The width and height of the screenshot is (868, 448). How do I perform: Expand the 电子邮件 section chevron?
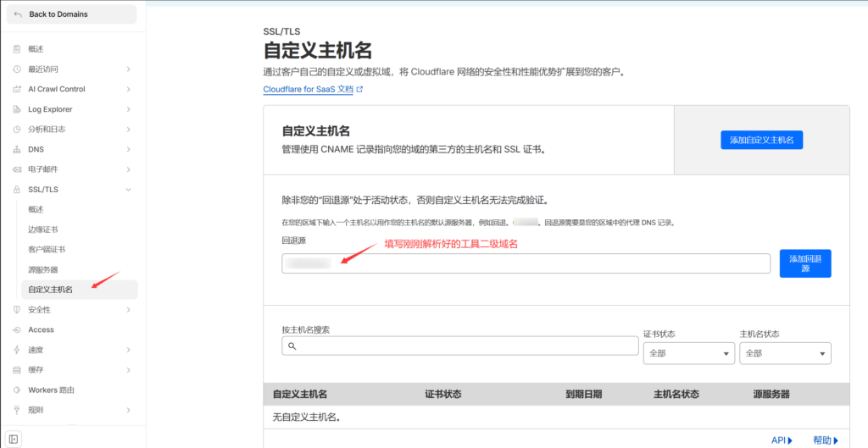(129, 169)
